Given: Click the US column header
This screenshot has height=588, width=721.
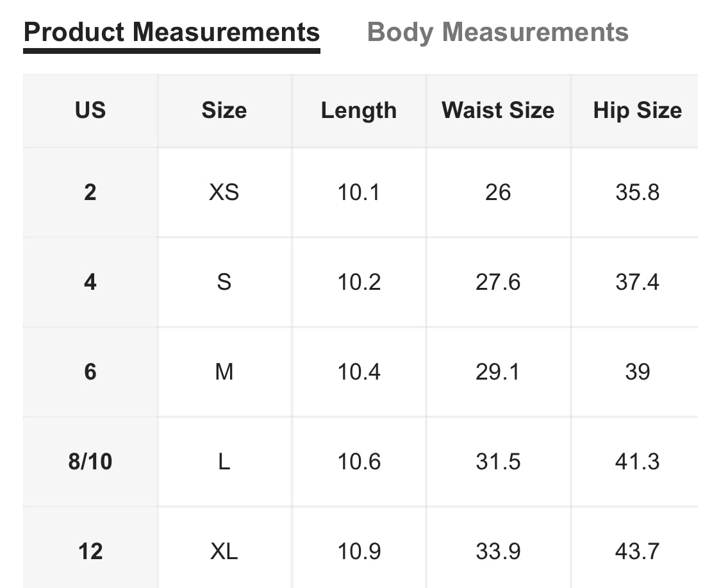Looking at the screenshot, I should coord(90,110).
